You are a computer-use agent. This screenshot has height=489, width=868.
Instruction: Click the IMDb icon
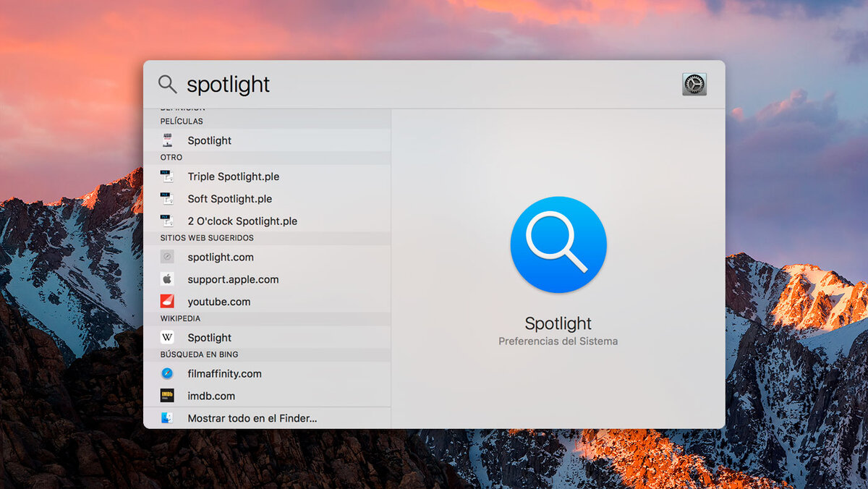tap(167, 396)
